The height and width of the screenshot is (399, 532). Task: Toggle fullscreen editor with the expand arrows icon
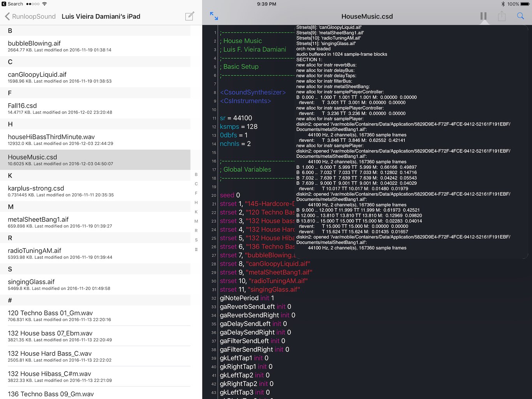[x=214, y=16]
